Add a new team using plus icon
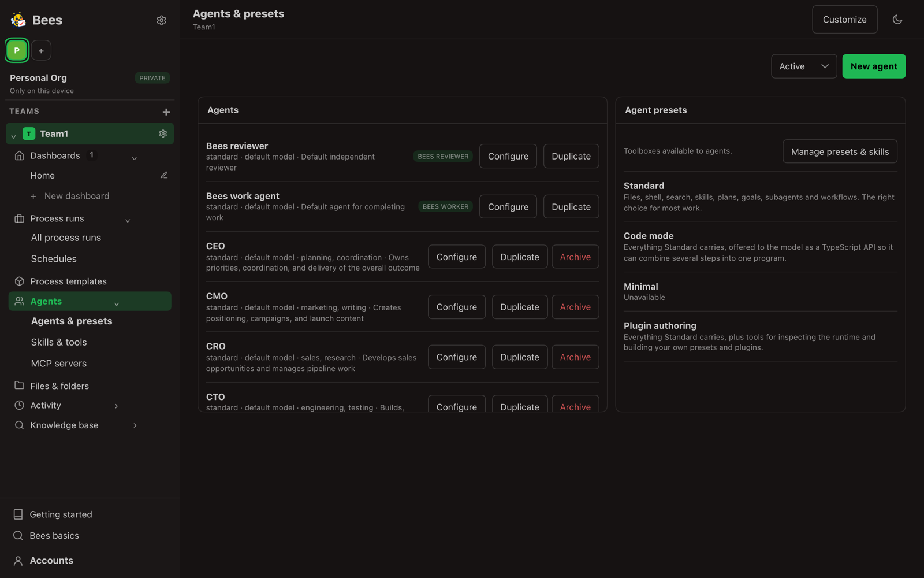The image size is (924, 578). click(x=166, y=112)
